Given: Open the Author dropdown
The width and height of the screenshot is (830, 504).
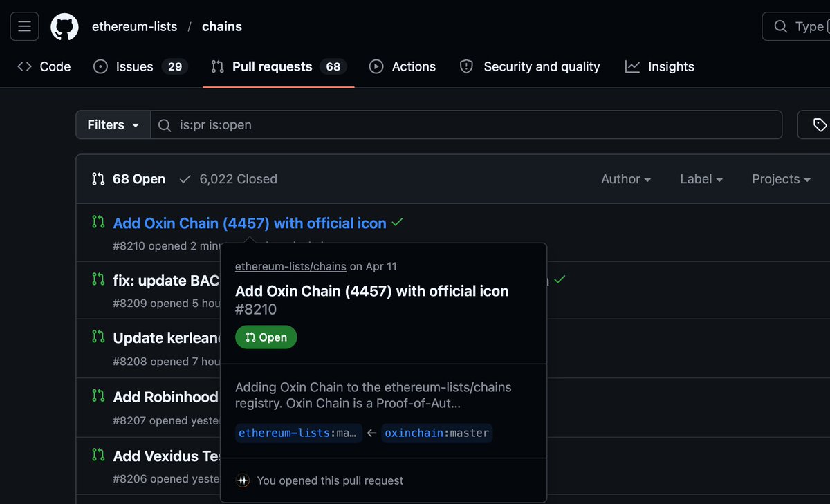Looking at the screenshot, I should coord(625,178).
